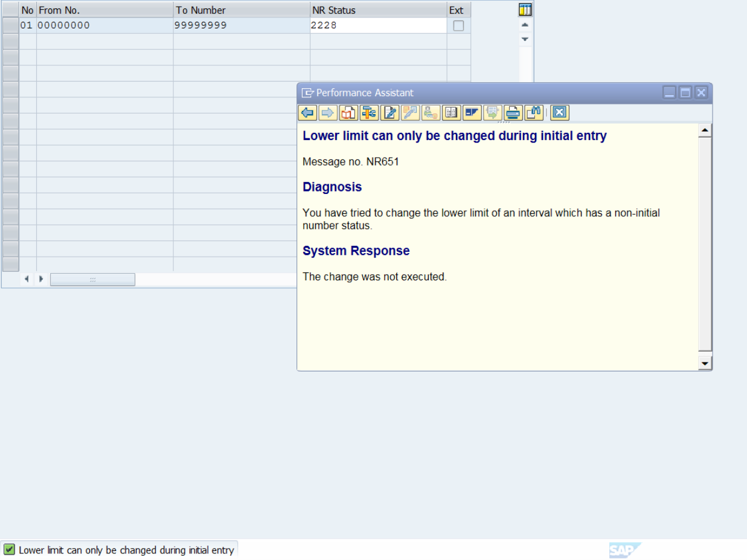Go back in Performance Assistant

coord(307,112)
